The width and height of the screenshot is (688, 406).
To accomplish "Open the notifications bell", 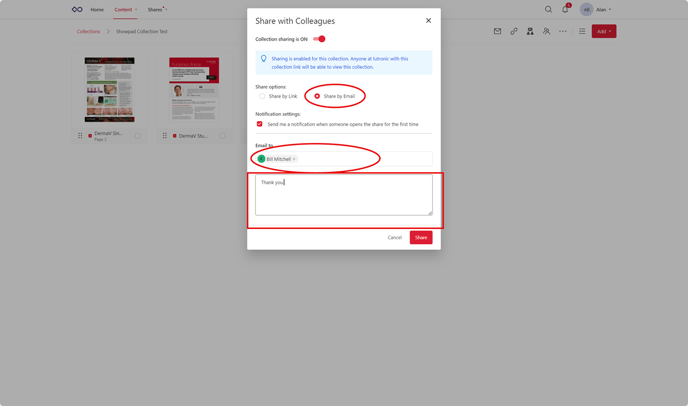I will click(565, 10).
